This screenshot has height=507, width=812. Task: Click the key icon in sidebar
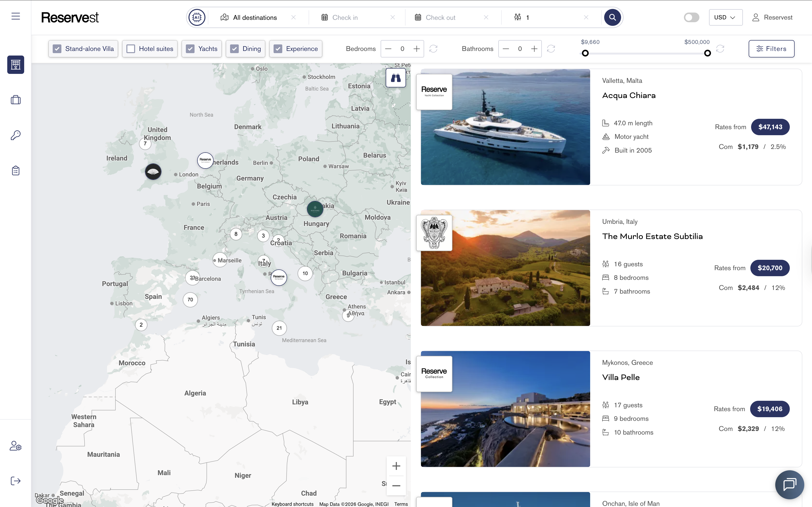(x=16, y=135)
